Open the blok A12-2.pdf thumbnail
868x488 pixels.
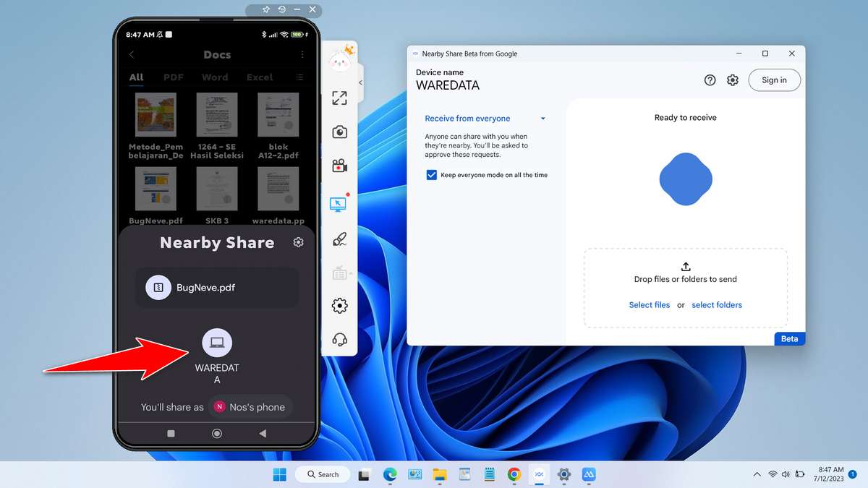tap(278, 116)
